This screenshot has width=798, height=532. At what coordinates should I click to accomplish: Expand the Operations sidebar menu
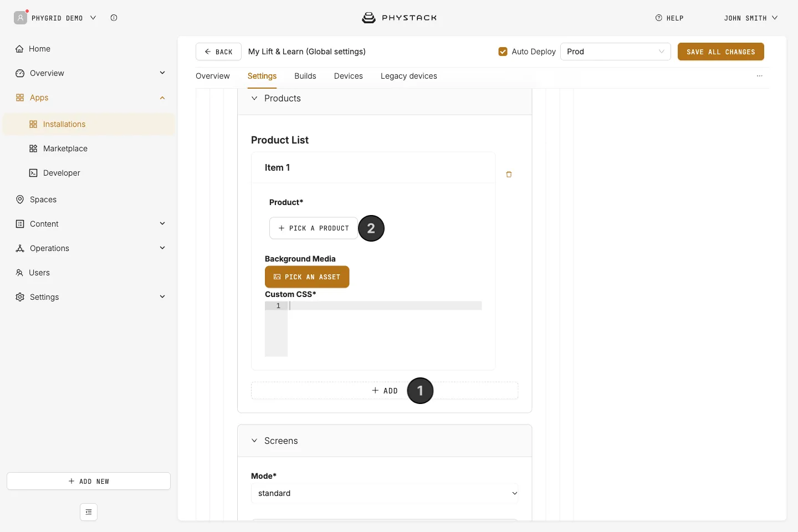click(89, 248)
